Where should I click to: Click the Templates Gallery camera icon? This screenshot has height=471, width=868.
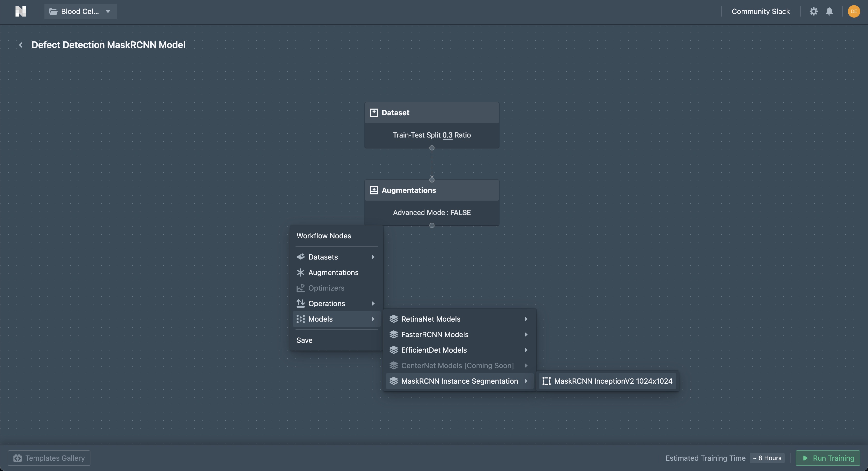click(18, 458)
